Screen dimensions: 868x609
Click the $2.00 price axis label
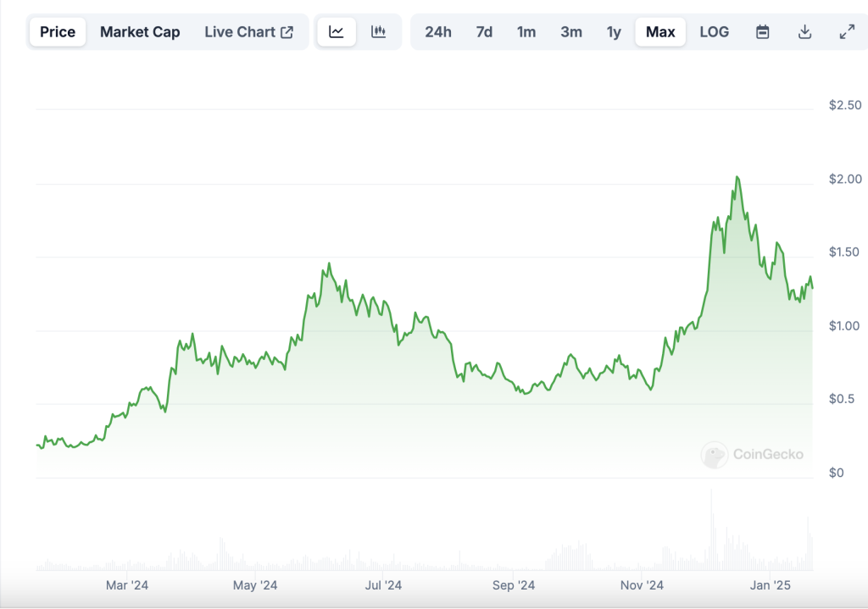pyautogui.click(x=845, y=179)
